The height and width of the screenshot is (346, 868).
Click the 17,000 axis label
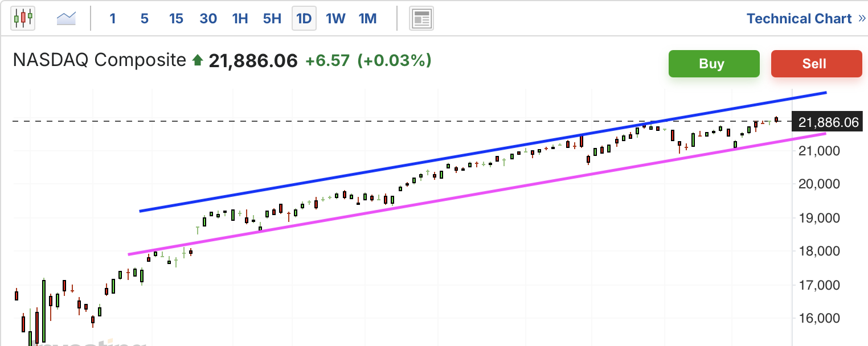818,285
